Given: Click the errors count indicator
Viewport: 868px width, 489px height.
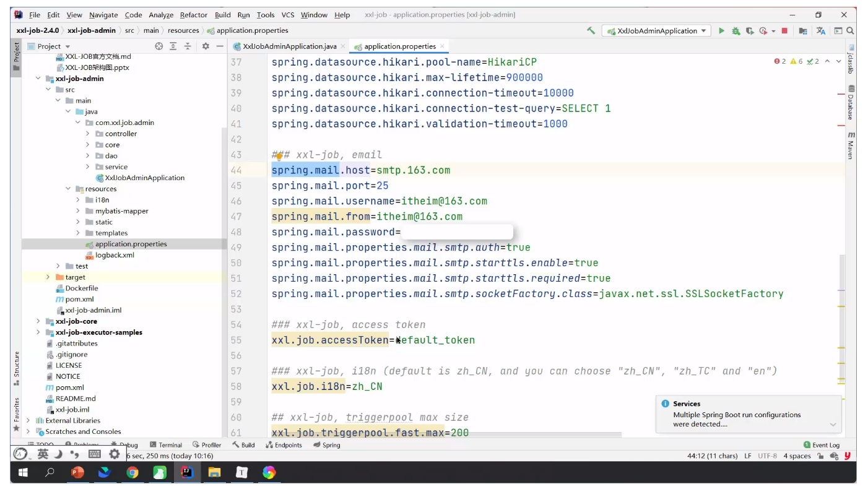Looking at the screenshot, I should (x=780, y=61).
